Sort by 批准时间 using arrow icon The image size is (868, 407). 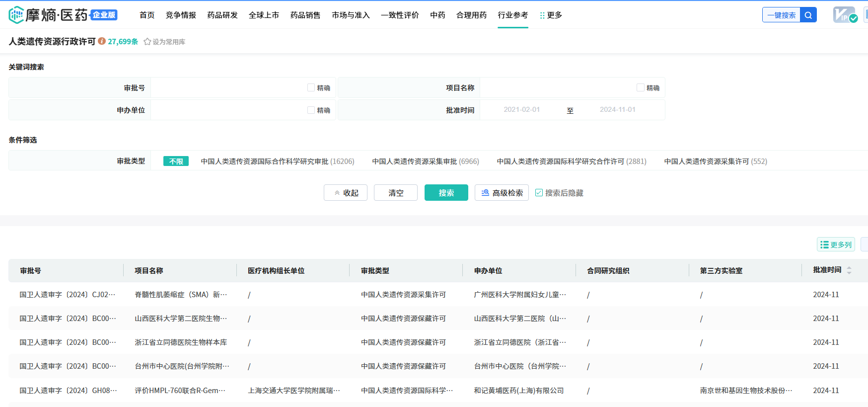pyautogui.click(x=849, y=270)
